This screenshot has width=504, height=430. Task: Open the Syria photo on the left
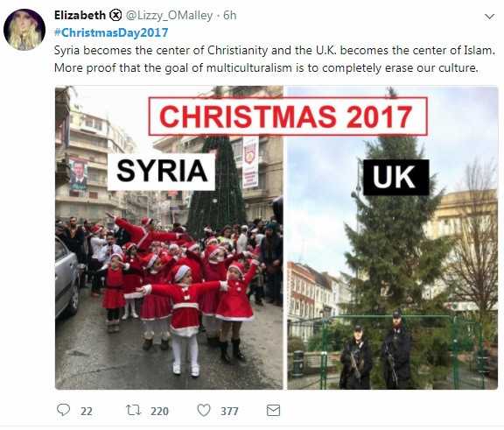pyautogui.click(x=169, y=237)
